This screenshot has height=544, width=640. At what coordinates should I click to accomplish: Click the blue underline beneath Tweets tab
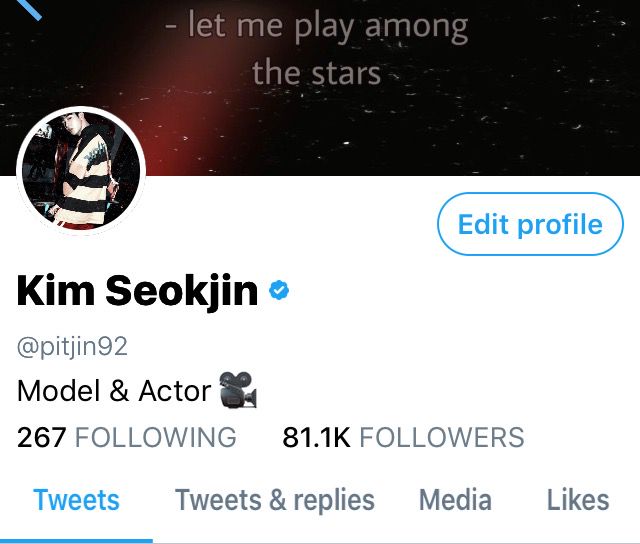coord(76,541)
